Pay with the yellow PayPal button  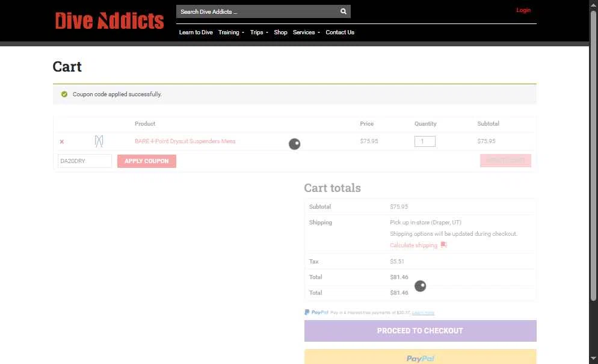(421, 357)
